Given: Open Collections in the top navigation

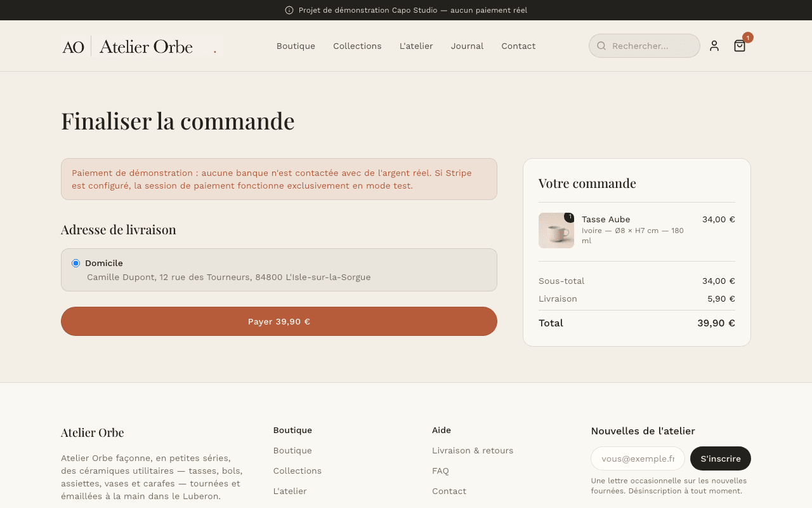Looking at the screenshot, I should [x=357, y=46].
